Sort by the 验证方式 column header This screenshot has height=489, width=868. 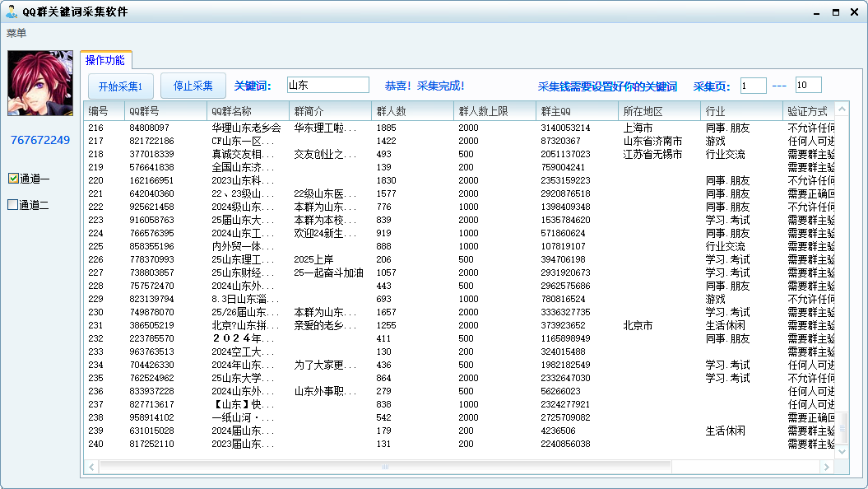809,111
